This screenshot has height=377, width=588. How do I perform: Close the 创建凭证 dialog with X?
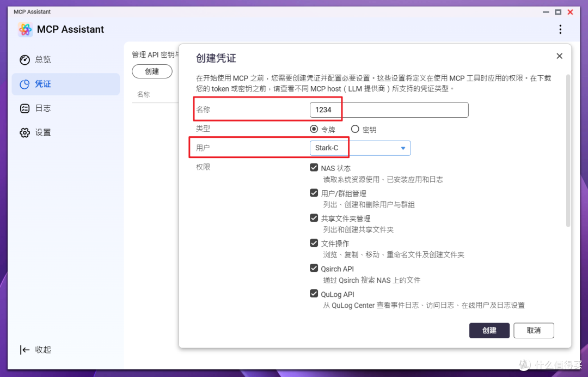[x=559, y=56]
